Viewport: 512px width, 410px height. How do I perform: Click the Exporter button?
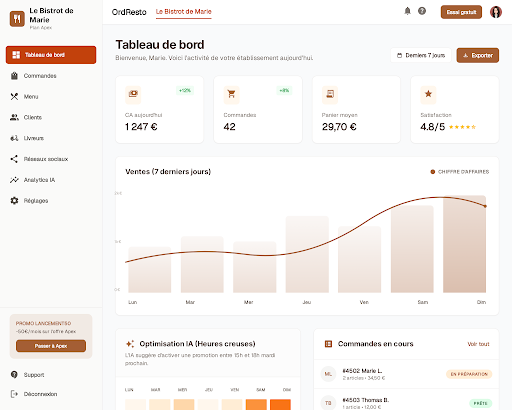pyautogui.click(x=478, y=55)
